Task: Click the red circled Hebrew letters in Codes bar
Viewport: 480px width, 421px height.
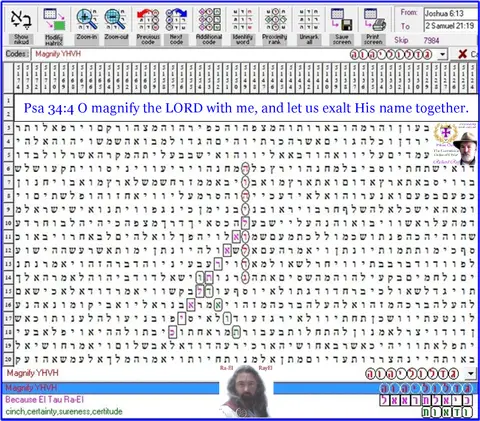Action: click(x=391, y=54)
